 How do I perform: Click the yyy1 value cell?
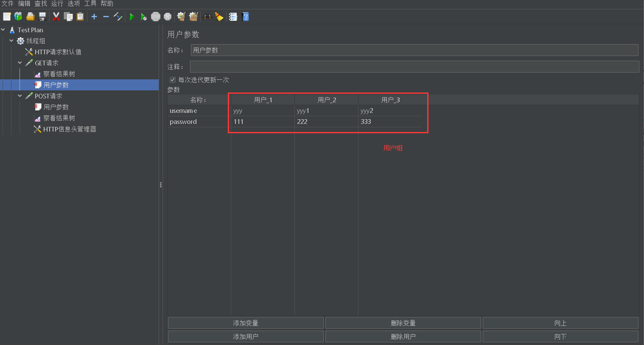pos(326,111)
